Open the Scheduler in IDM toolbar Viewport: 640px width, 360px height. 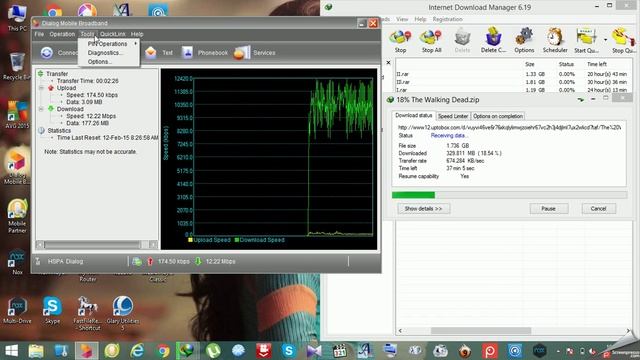(555, 41)
